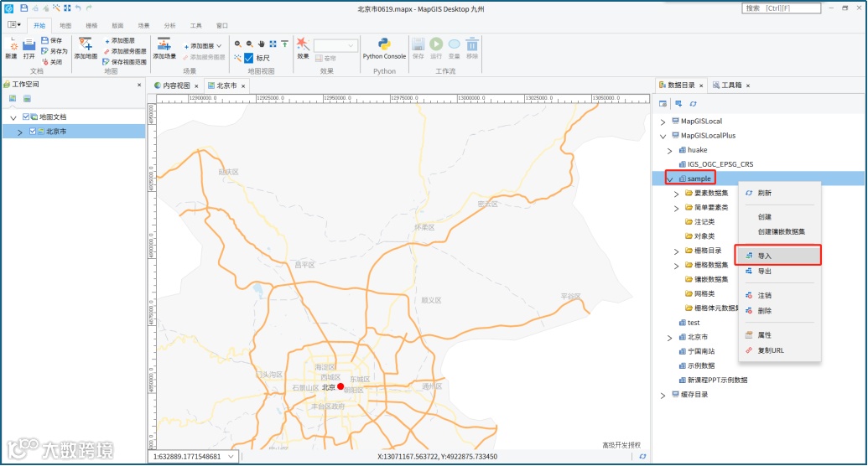Click 另存为 save-as in 文档 group

55,51
